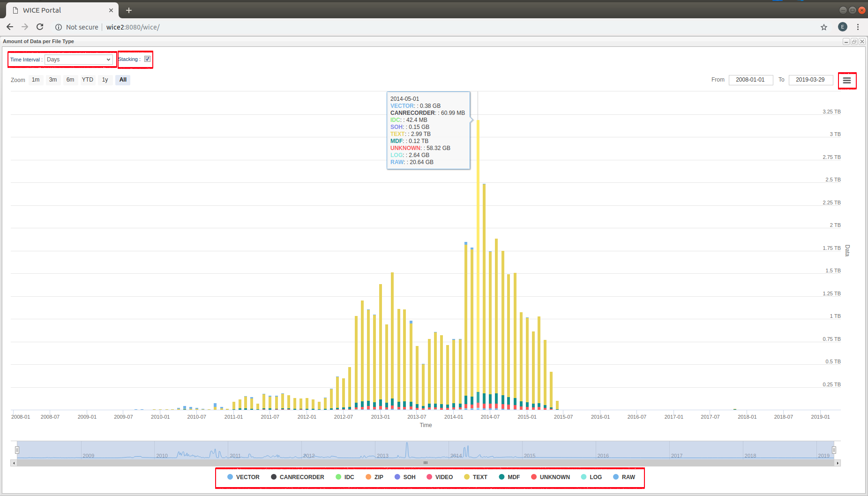Select the YTD zoom range

pos(88,80)
